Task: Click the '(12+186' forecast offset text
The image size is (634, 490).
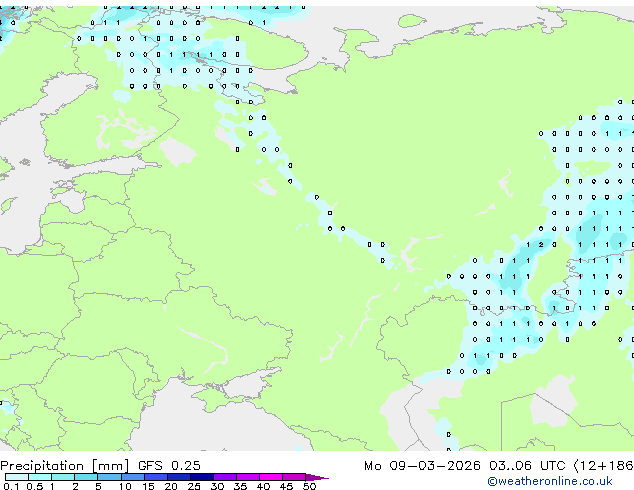Action: tap(604, 466)
